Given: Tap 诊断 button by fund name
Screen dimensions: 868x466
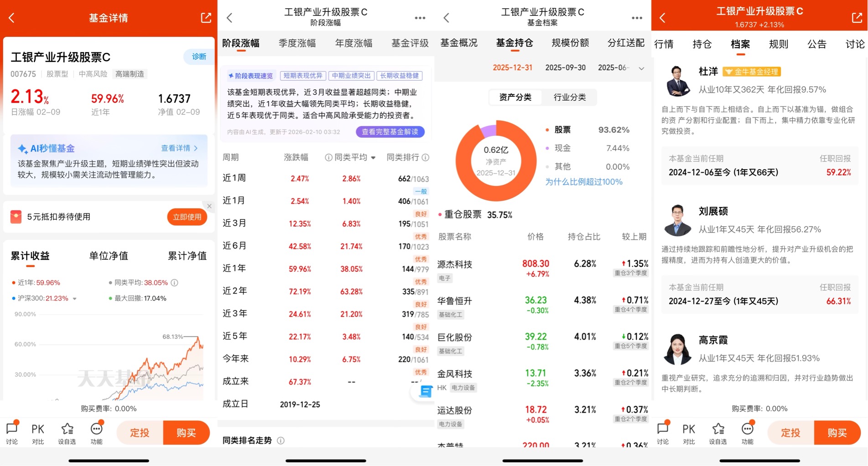Looking at the screenshot, I should click(199, 57).
